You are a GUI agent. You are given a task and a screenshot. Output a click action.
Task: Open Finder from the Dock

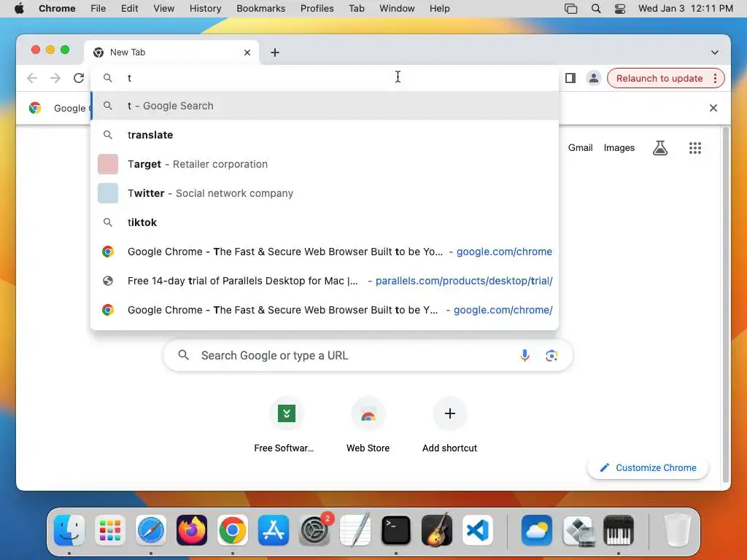point(69,530)
